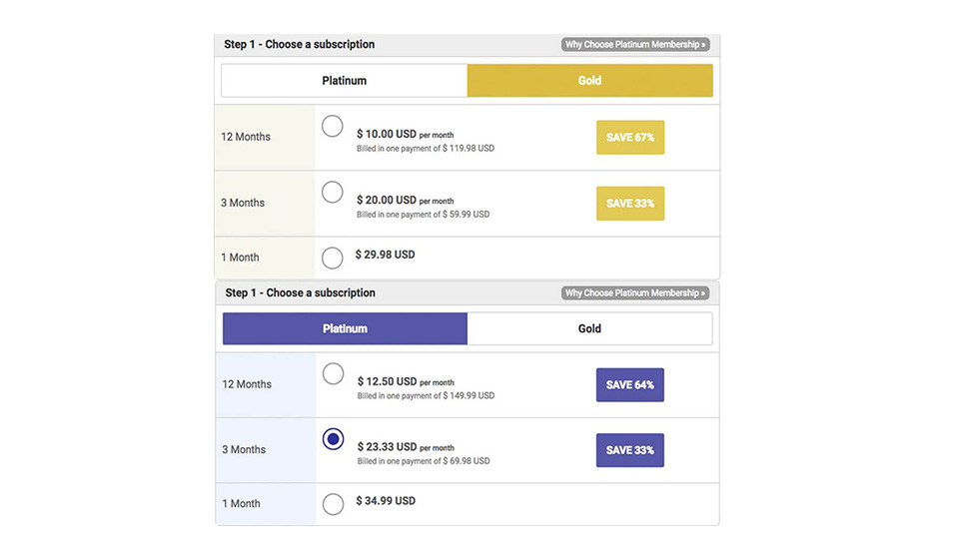Open Why Choose Platinum Membership link in gold panel
Viewport: 959px width, 560px height.
pos(635,45)
